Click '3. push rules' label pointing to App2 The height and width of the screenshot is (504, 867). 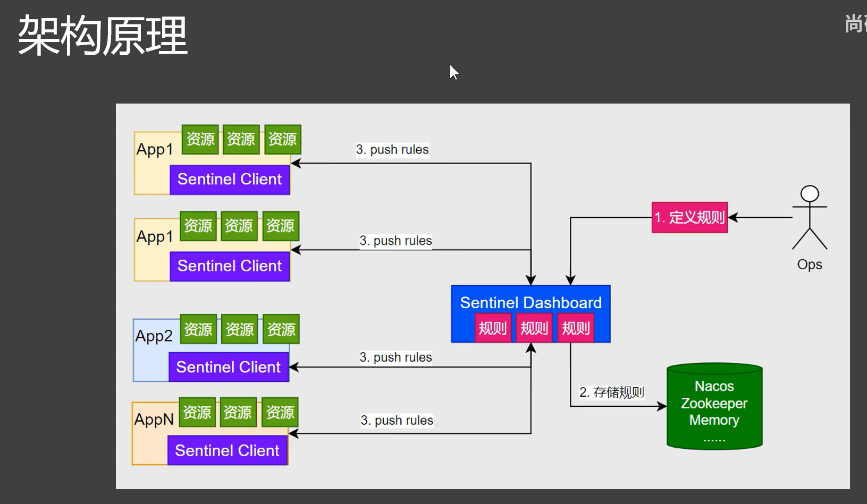tap(395, 357)
